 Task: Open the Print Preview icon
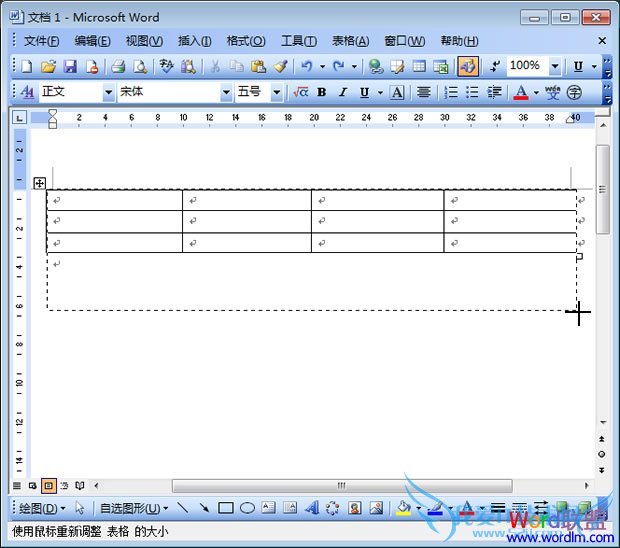pyautogui.click(x=140, y=67)
